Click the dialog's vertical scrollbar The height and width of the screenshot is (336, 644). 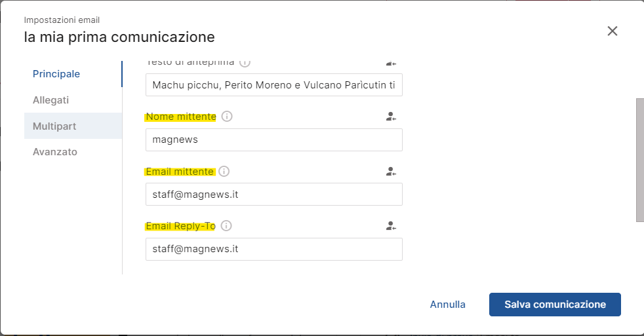[x=639, y=160]
